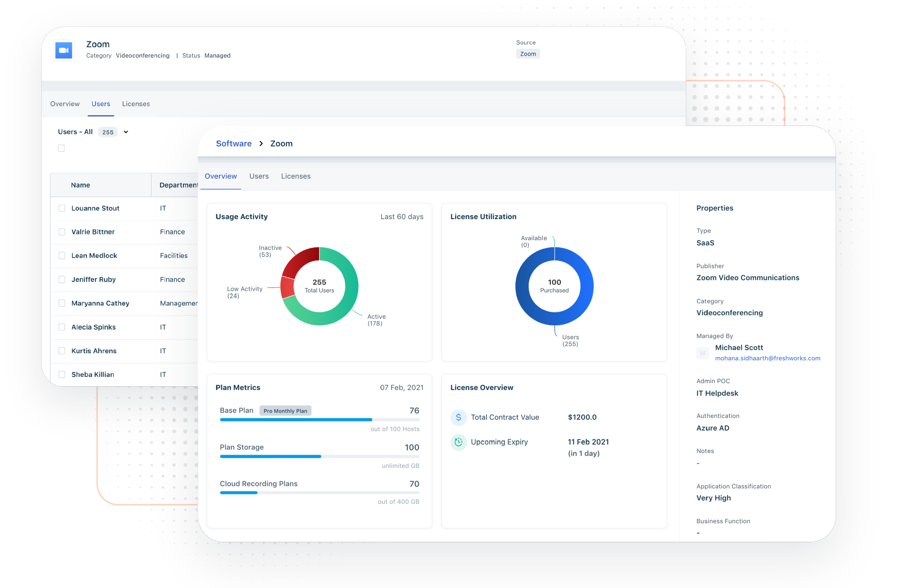Switch to the Licenses tab in Zoom overview
The width and height of the screenshot is (897, 588).
(296, 177)
